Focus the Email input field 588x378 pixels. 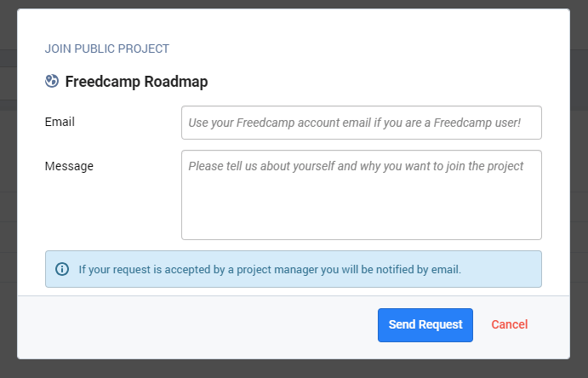[x=361, y=123]
